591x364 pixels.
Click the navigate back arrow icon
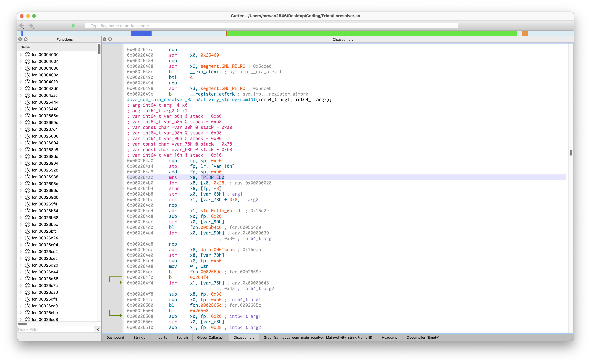point(22,26)
